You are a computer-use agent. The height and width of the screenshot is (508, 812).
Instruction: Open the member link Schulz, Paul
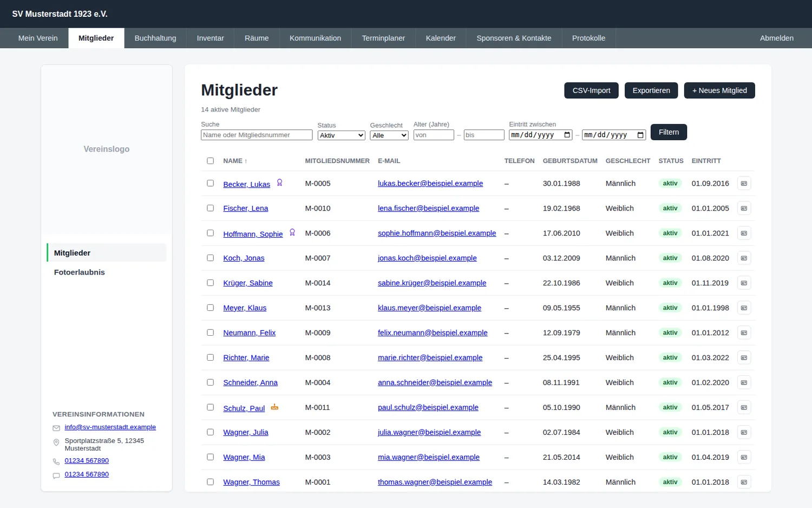[244, 408]
